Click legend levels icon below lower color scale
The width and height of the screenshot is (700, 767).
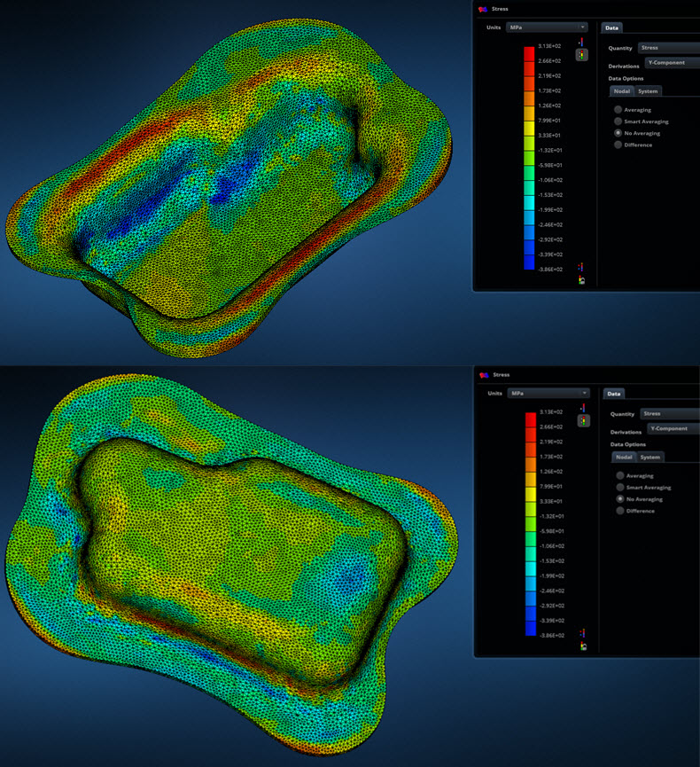tap(583, 633)
